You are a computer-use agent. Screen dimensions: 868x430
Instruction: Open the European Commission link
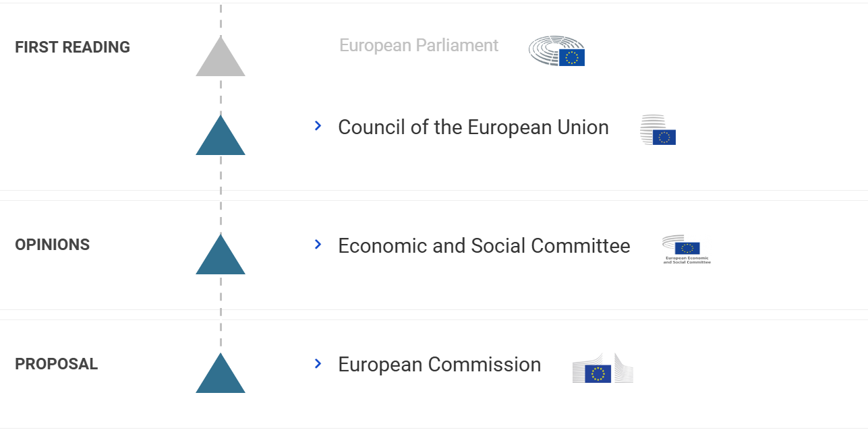click(x=439, y=365)
